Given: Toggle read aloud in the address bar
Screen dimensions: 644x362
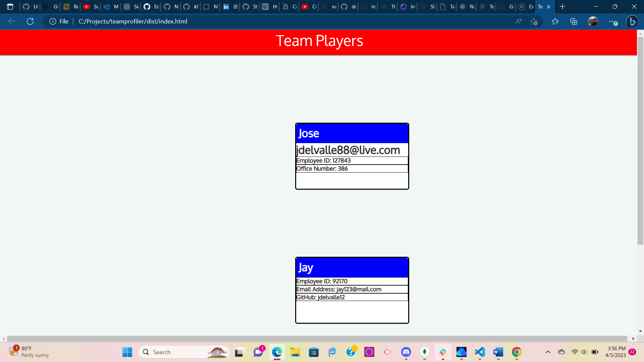Looking at the screenshot, I should (519, 21).
